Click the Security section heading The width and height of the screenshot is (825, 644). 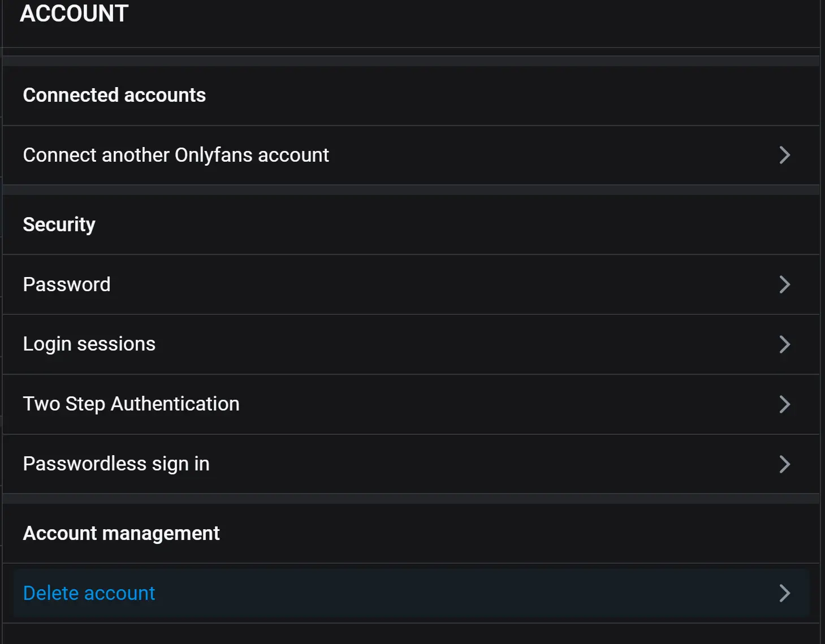click(59, 224)
